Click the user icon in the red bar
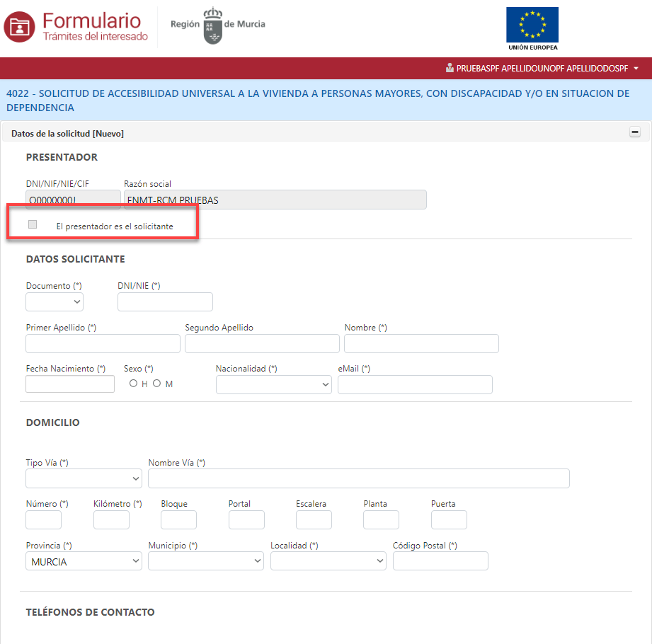Image resolution: width=652 pixels, height=644 pixels. [x=450, y=69]
